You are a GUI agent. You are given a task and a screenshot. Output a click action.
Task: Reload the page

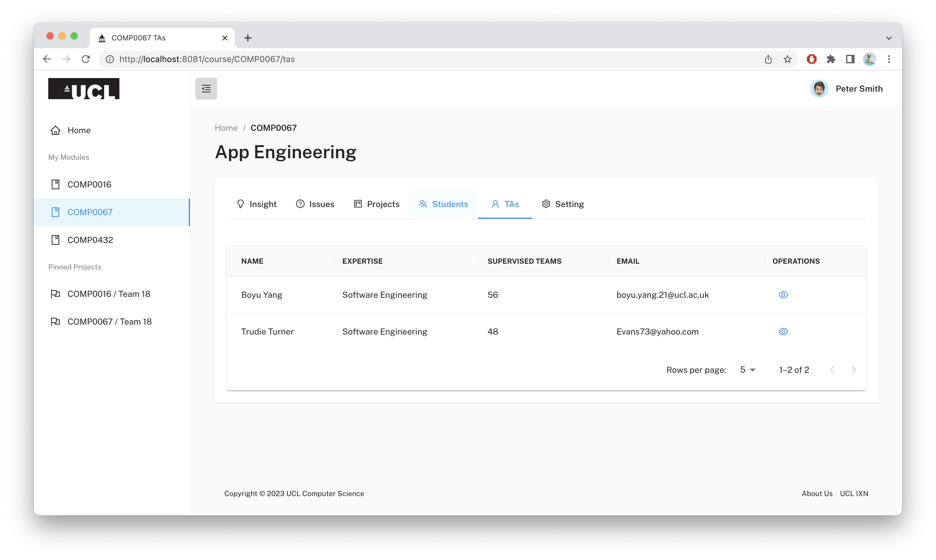click(86, 59)
